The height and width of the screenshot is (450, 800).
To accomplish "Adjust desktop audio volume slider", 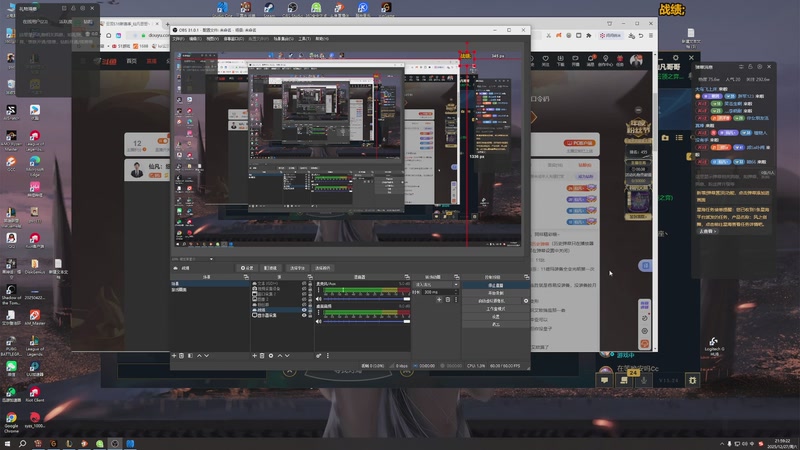I will (x=366, y=321).
